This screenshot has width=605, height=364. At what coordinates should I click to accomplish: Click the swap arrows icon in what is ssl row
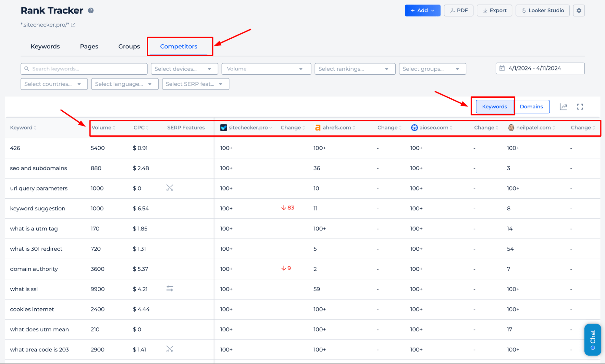(x=170, y=289)
